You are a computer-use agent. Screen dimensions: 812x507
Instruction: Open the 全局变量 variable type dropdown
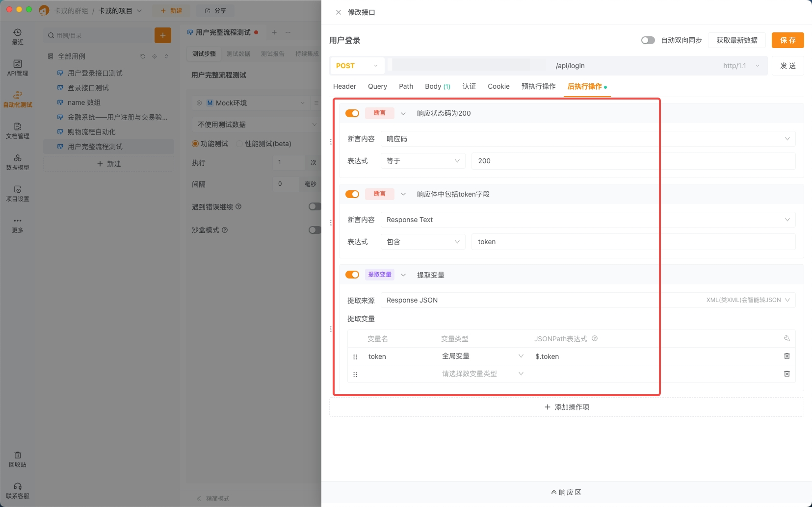tap(483, 356)
